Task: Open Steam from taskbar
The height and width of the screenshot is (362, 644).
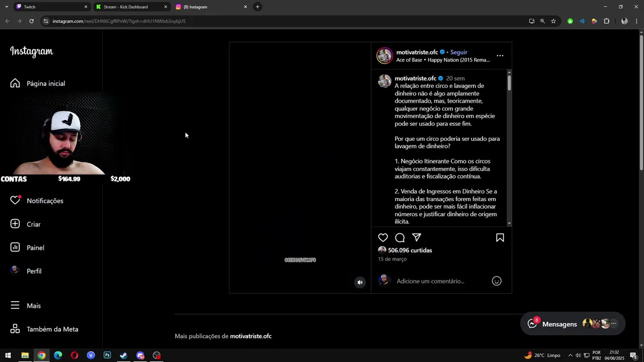Action: tap(124, 355)
